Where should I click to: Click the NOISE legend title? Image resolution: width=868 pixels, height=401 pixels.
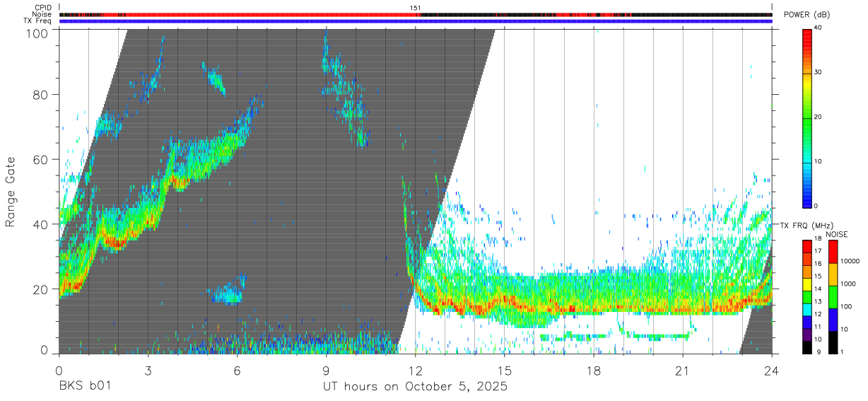pos(838,234)
